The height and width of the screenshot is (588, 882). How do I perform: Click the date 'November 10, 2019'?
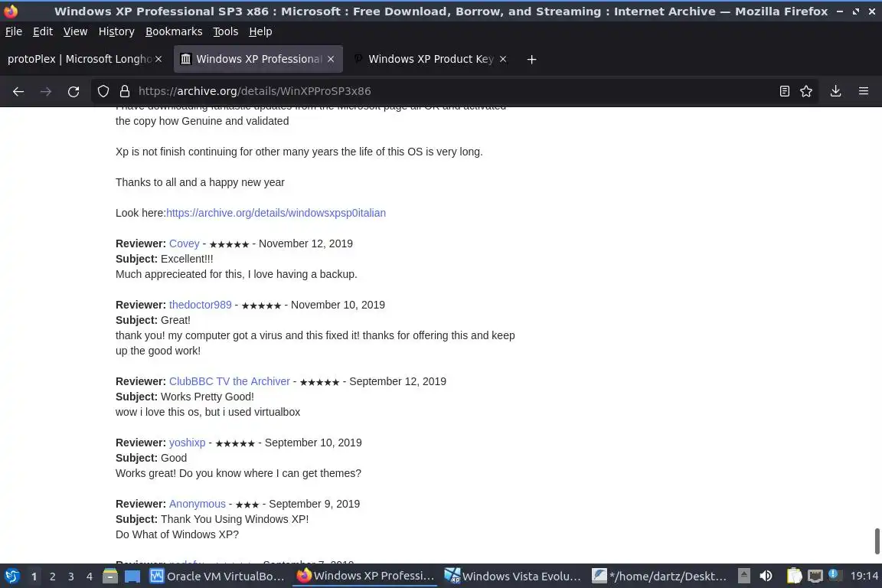338,305
